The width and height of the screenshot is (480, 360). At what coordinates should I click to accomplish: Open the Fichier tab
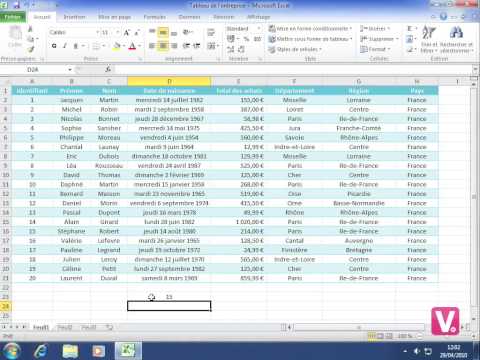(x=13, y=17)
